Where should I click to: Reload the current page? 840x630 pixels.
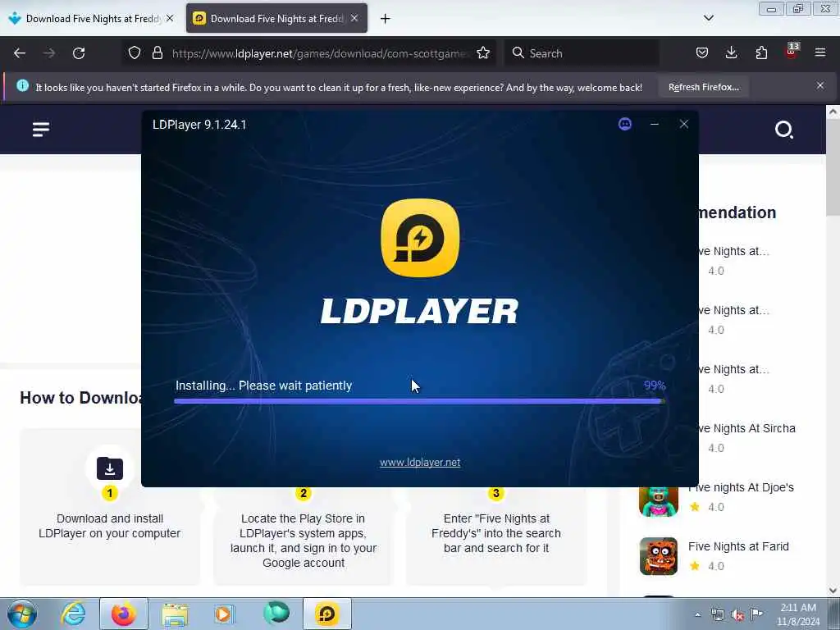coord(79,53)
